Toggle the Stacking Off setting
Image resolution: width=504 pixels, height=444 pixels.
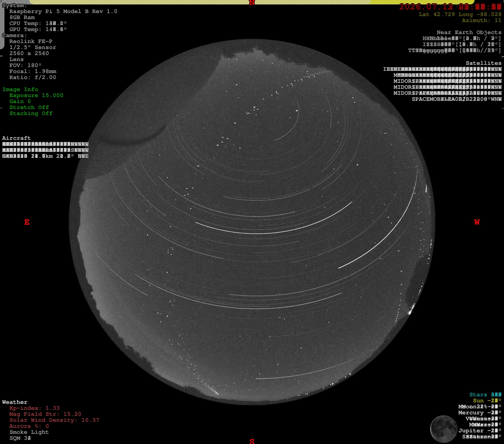(31, 113)
